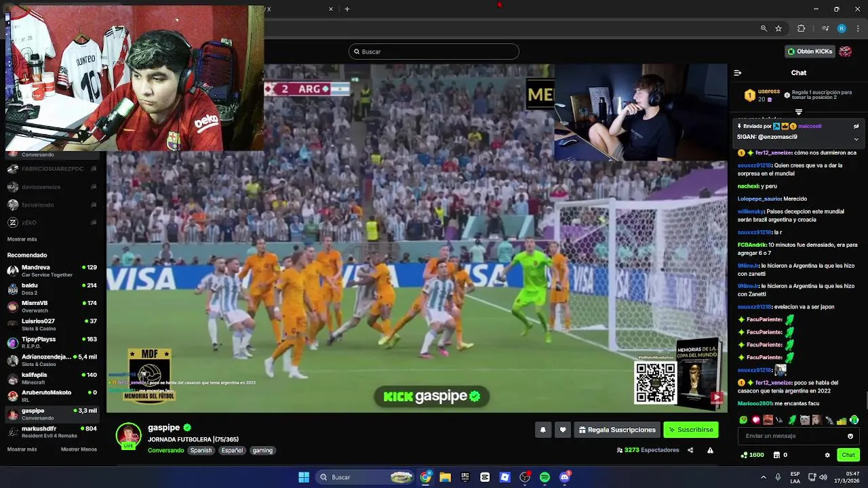Open Spotify from the taskbar
Viewport: 868px width, 488px height.
(x=545, y=477)
